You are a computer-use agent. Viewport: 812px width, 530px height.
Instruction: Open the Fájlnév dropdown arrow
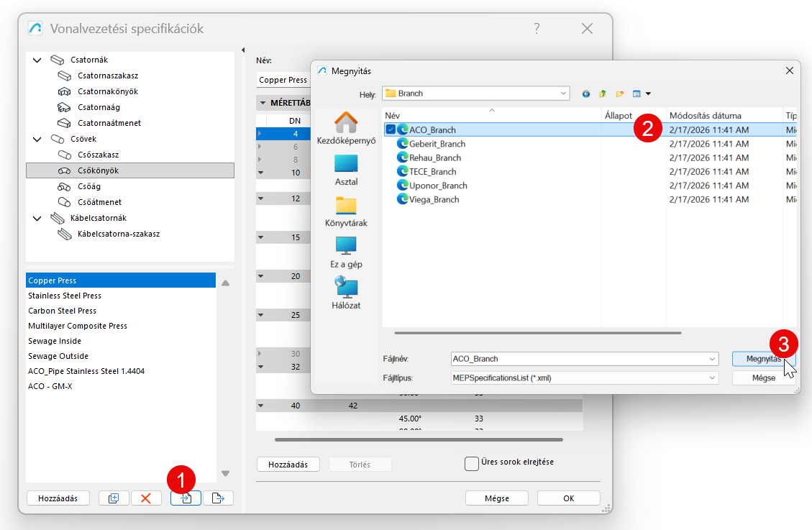click(x=712, y=359)
